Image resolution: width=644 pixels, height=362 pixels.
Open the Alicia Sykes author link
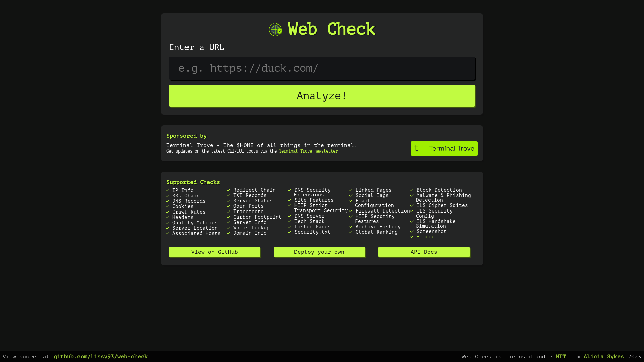(604, 357)
